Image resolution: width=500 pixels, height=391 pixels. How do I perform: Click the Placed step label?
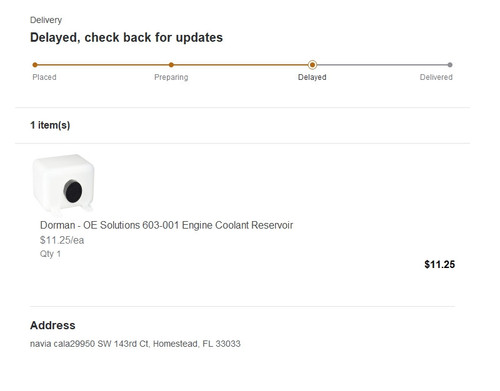[44, 77]
